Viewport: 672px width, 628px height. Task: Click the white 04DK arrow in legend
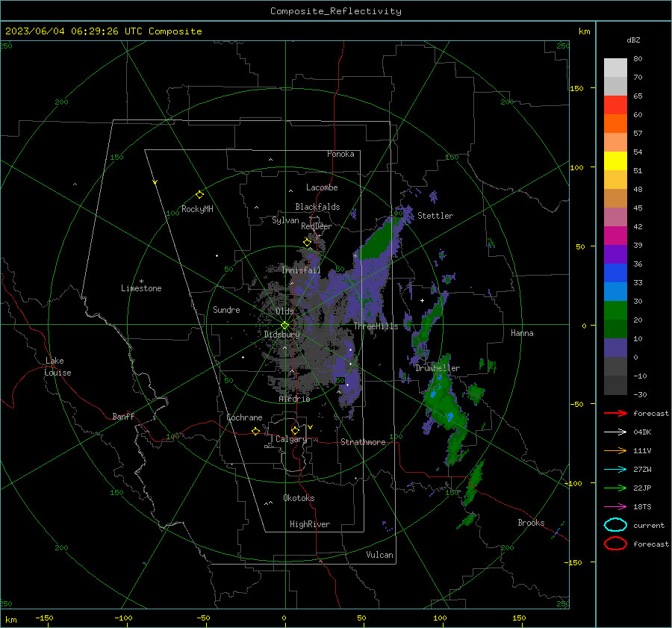pos(615,432)
